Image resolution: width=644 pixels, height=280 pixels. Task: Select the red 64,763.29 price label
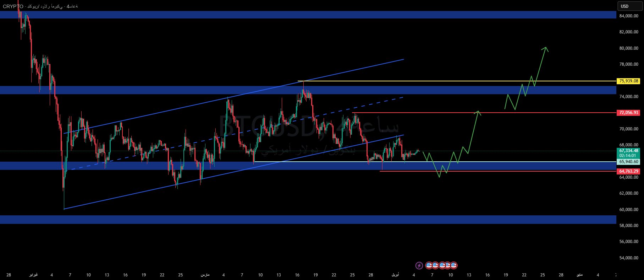(x=629, y=171)
